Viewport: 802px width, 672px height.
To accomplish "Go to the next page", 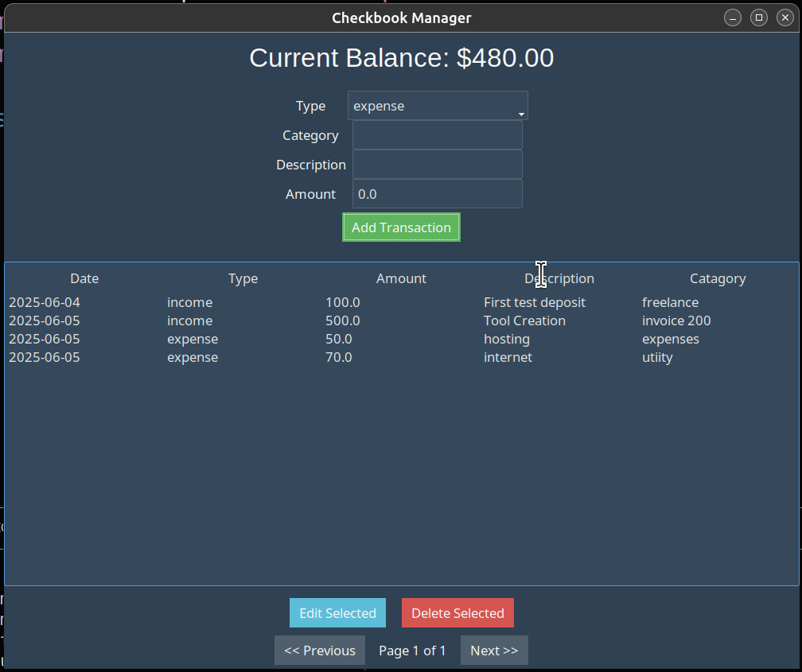I will click(x=494, y=650).
